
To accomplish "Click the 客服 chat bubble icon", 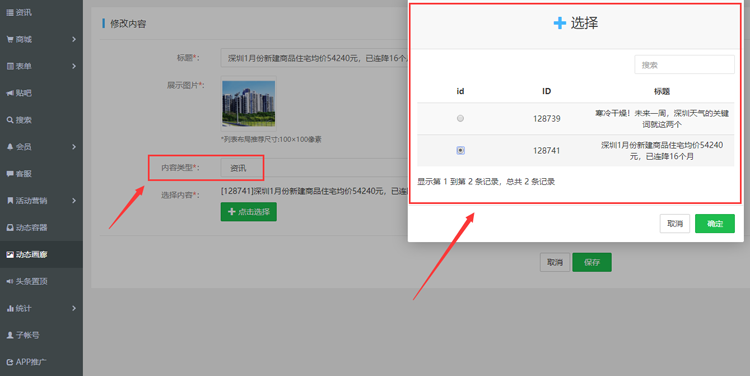I will 10,174.
